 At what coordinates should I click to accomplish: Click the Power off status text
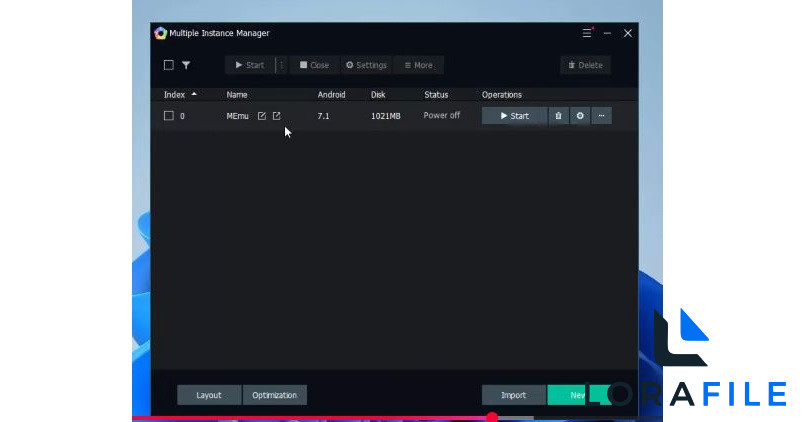(x=441, y=116)
